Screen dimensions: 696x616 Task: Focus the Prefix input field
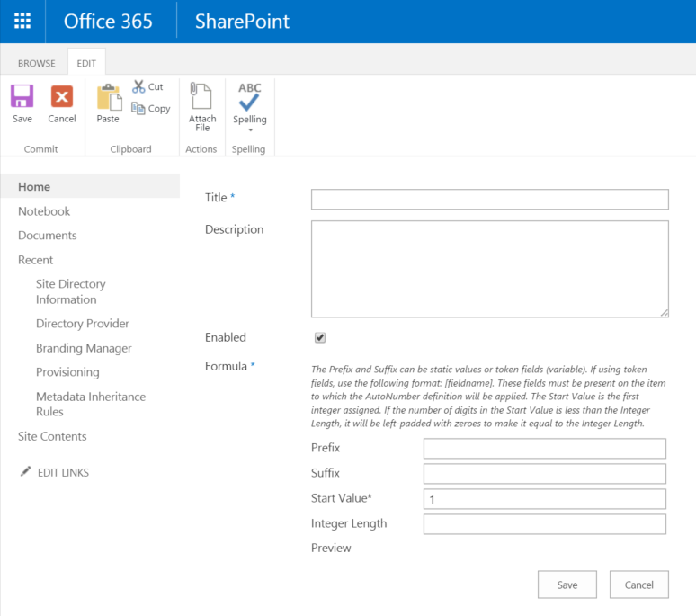coord(544,449)
